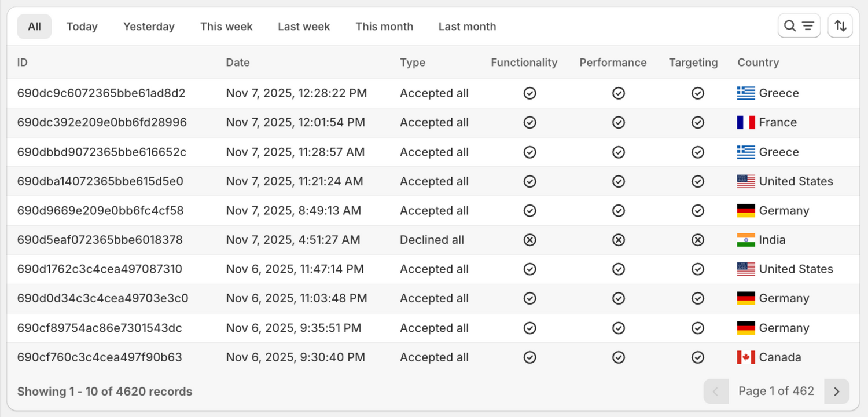868x417 pixels.
Task: Click the previous page left chevron
Action: tap(716, 392)
